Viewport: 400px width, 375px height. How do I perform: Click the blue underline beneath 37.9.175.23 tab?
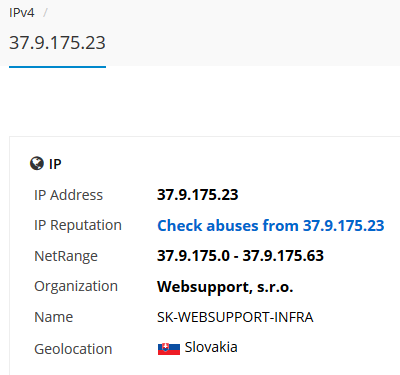[57, 67]
